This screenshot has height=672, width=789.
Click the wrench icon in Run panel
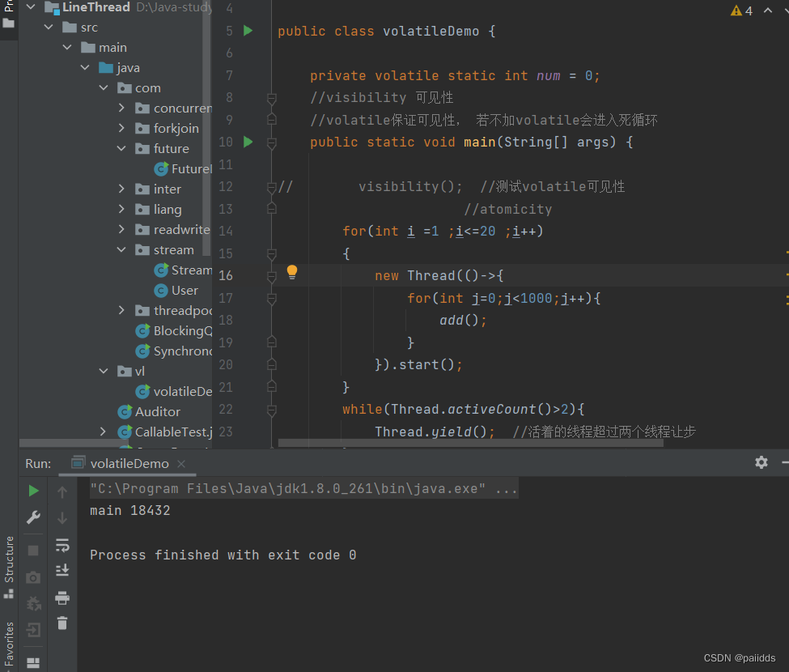33,517
